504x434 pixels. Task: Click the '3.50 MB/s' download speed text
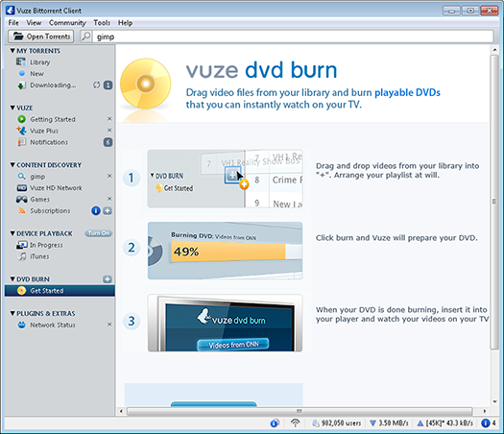click(x=393, y=423)
